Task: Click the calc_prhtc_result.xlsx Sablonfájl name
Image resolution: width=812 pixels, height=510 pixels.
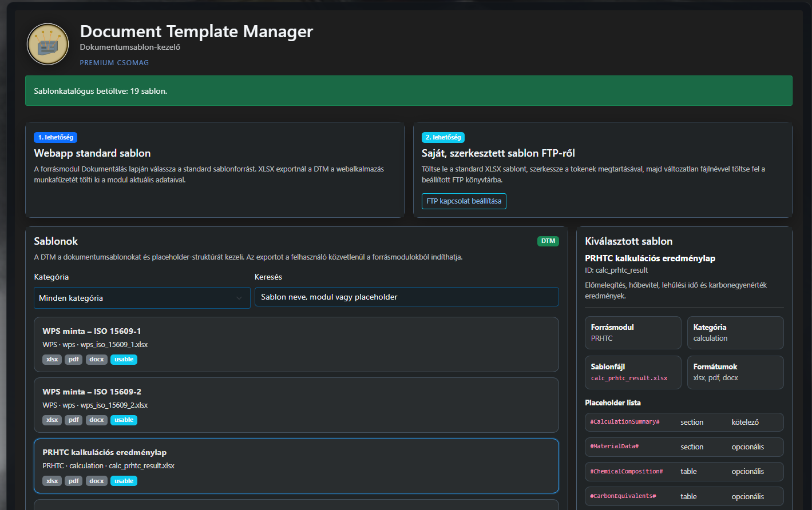Action: click(x=629, y=378)
